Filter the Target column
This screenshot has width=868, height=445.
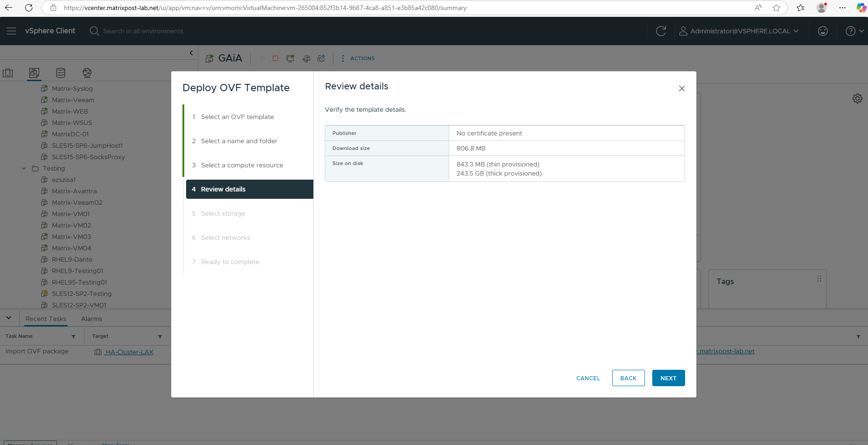click(160, 336)
